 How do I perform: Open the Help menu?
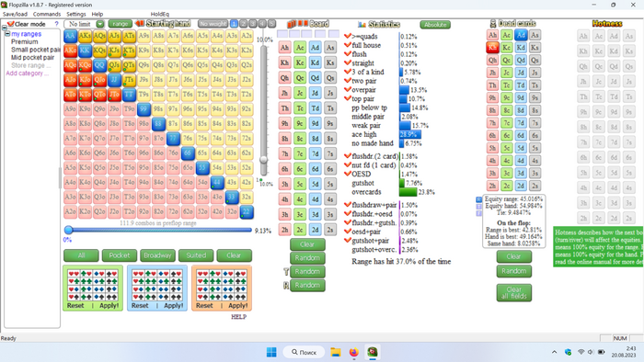click(x=97, y=14)
